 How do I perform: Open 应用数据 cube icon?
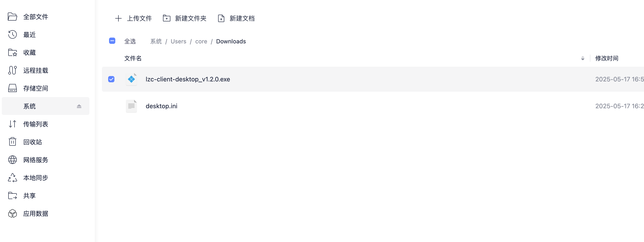pos(12,213)
